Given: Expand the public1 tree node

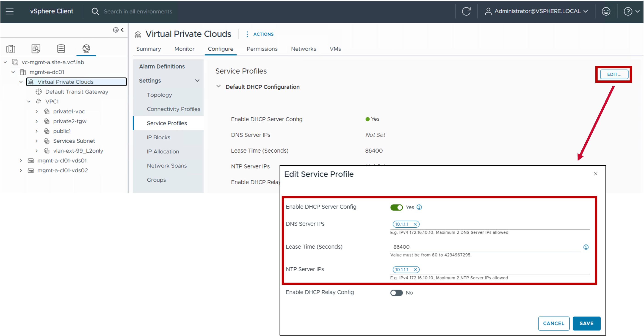Looking at the screenshot, I should pos(37,131).
